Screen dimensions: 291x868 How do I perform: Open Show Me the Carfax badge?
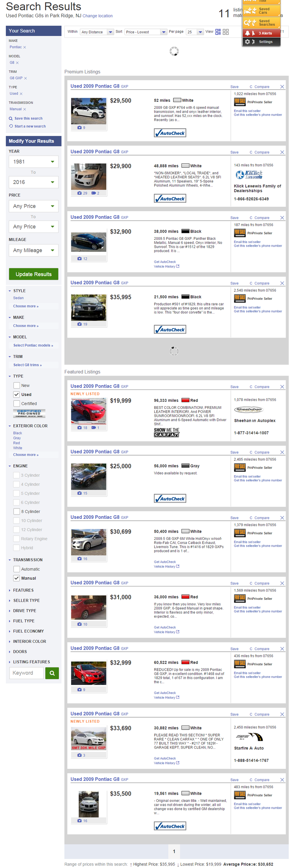167,432
